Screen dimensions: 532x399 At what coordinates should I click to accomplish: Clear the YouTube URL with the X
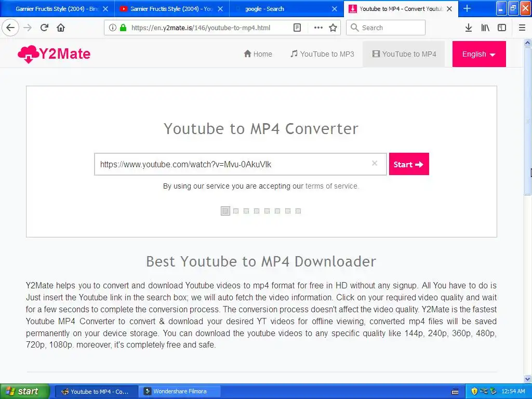[375, 163]
